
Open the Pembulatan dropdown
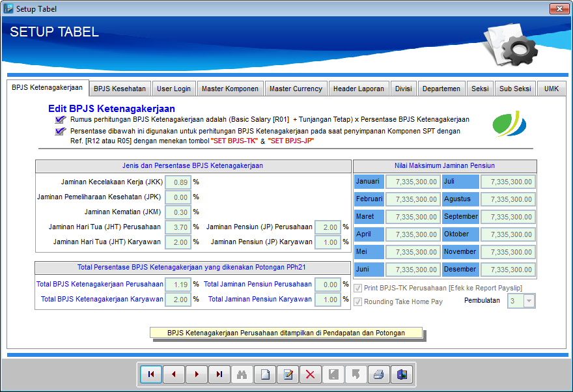tap(528, 301)
